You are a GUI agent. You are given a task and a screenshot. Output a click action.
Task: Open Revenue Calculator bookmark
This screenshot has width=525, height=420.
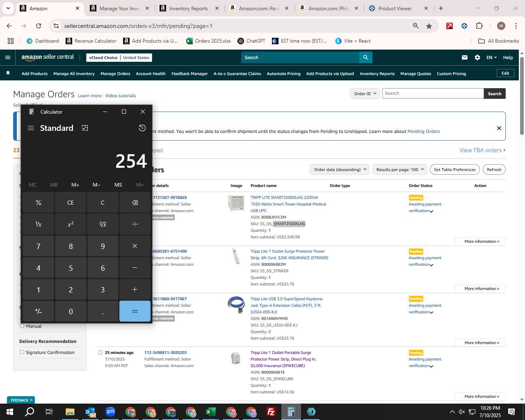(91, 41)
